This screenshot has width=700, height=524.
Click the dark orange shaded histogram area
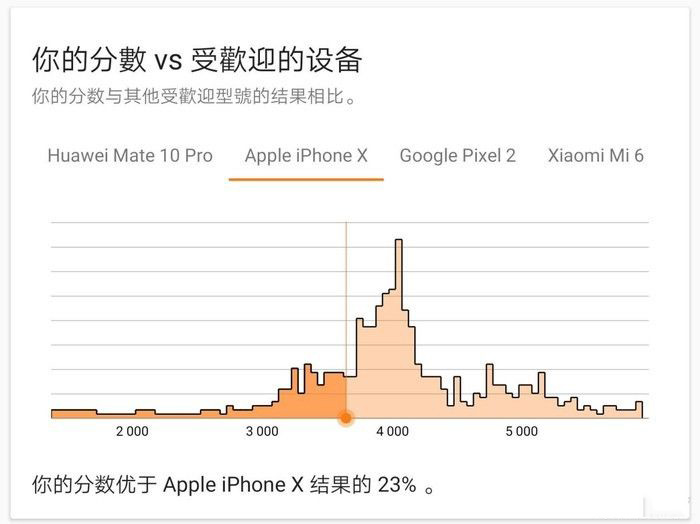(x=310, y=400)
